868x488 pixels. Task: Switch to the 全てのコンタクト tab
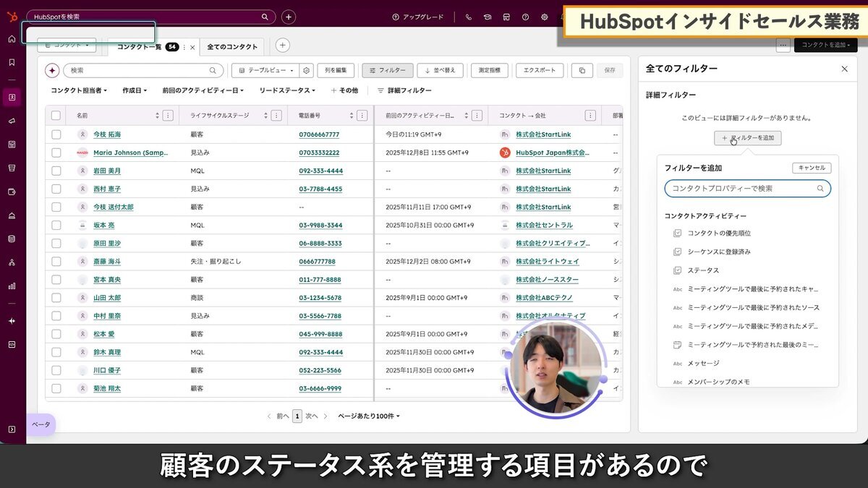[x=230, y=45]
